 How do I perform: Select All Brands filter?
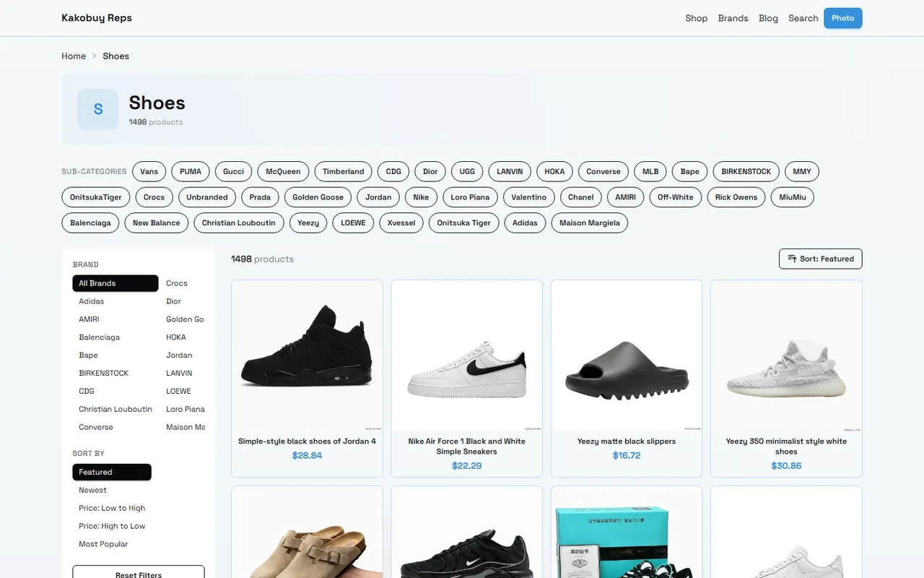(115, 283)
